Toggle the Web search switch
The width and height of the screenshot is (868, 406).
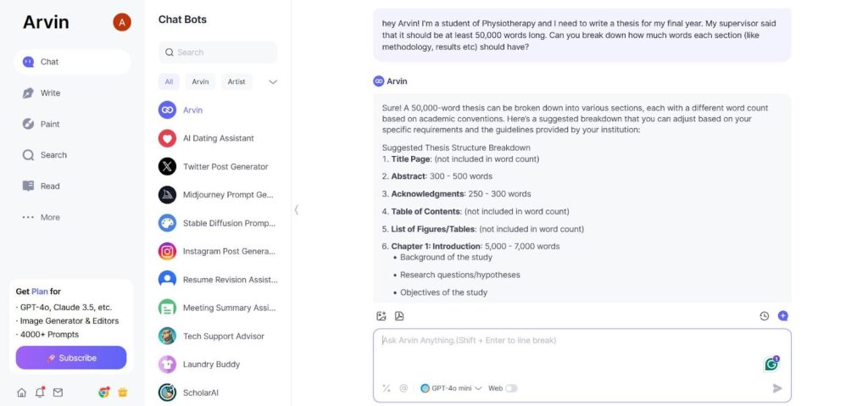pyautogui.click(x=511, y=388)
